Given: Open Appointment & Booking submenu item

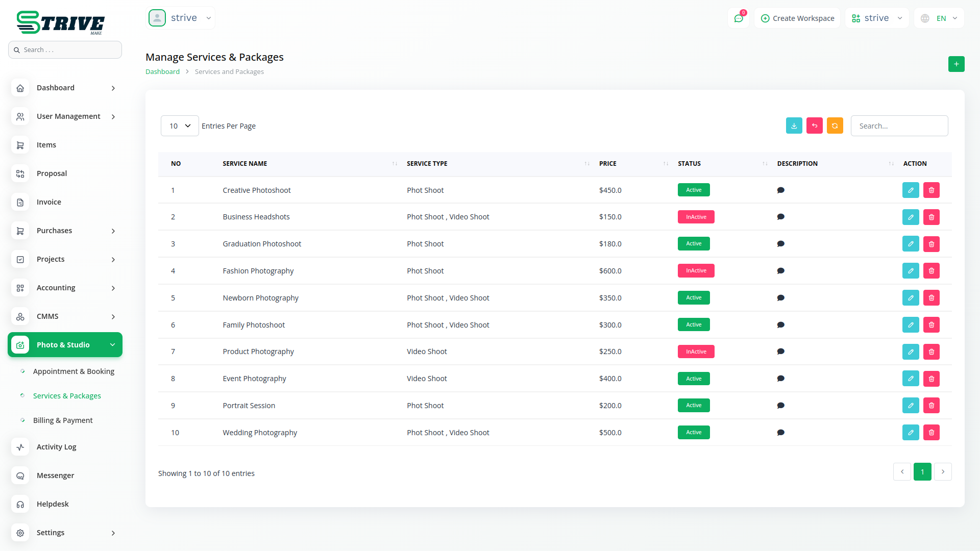Looking at the screenshot, I should 73,371.
